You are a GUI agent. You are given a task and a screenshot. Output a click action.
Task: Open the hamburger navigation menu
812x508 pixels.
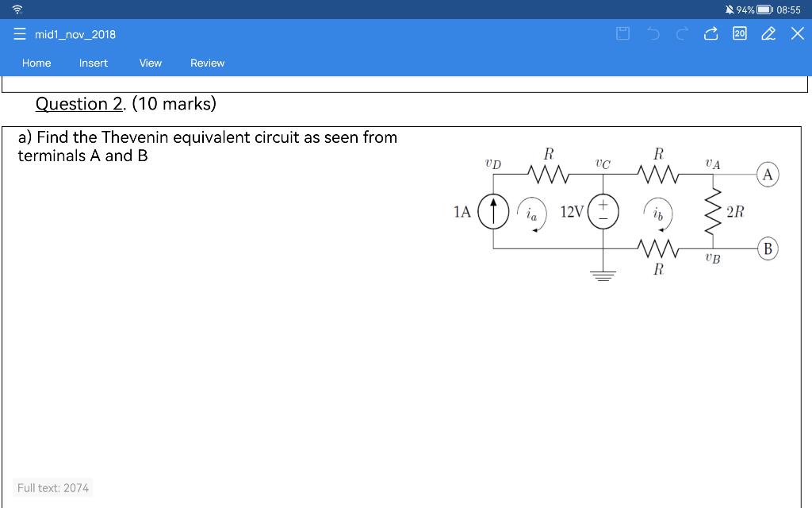(x=20, y=34)
